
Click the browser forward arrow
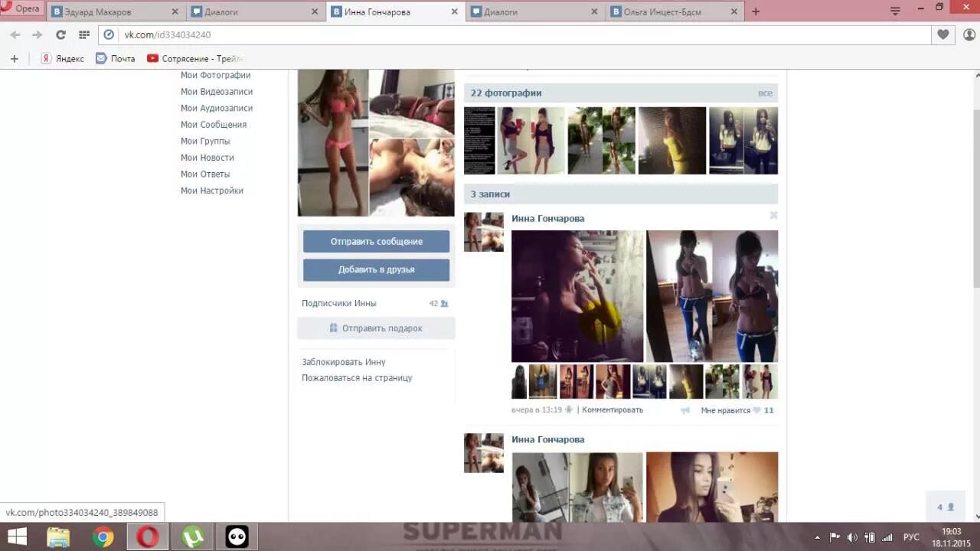(37, 34)
